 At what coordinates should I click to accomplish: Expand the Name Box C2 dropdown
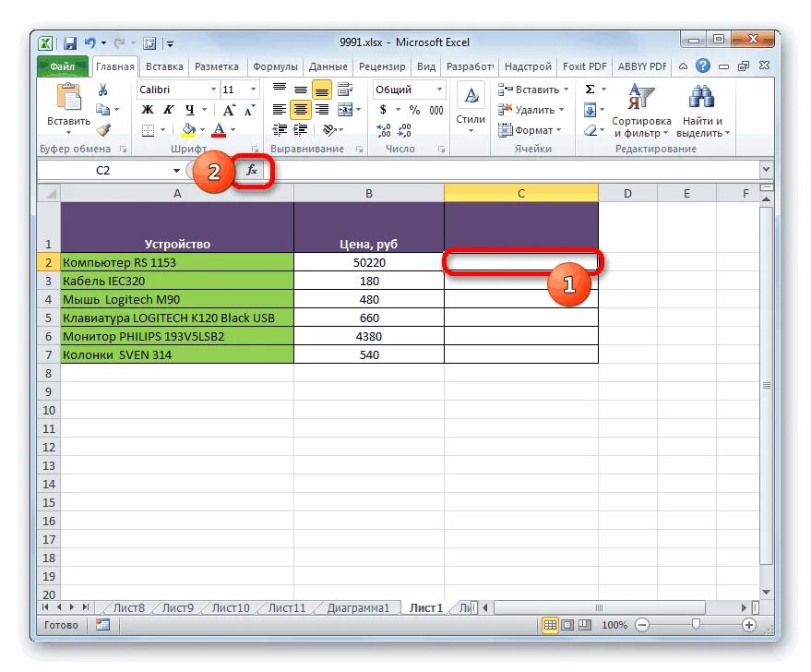[176, 170]
